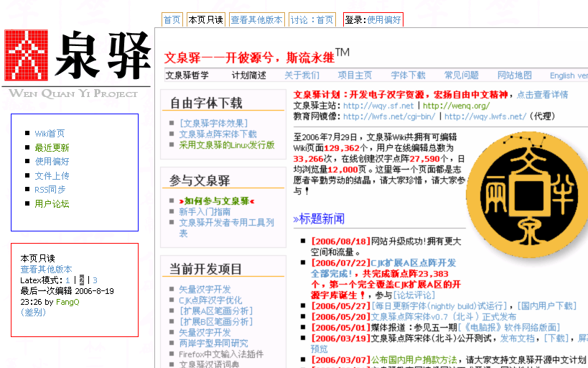
Task: Open the 讨论：首页 tab
Action: (312, 20)
